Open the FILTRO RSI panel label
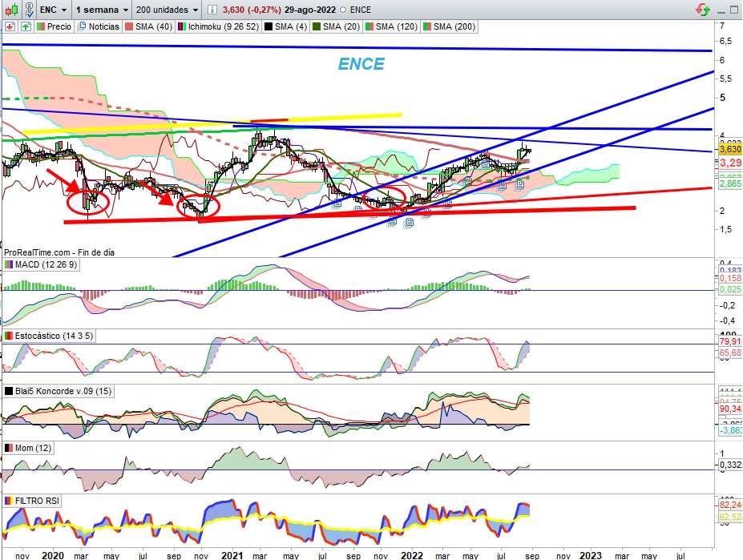The width and height of the screenshot is (743, 560). point(32,501)
